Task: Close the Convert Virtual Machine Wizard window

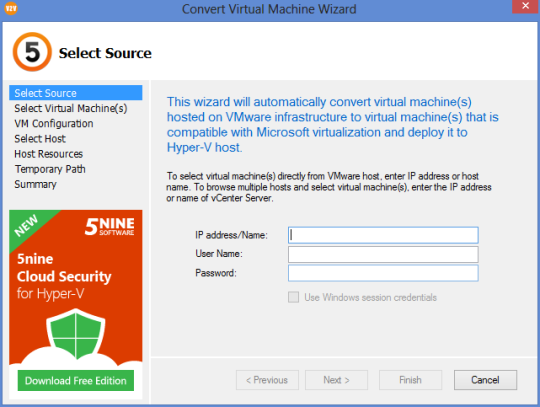Action: 525,6
